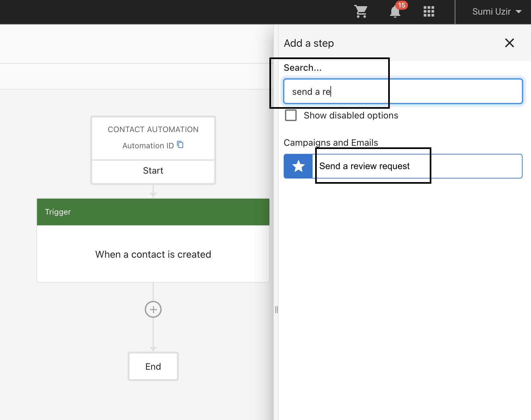Copy the Automation ID with the clipboard icon
Viewport: 531px width, 420px height.
180,145
